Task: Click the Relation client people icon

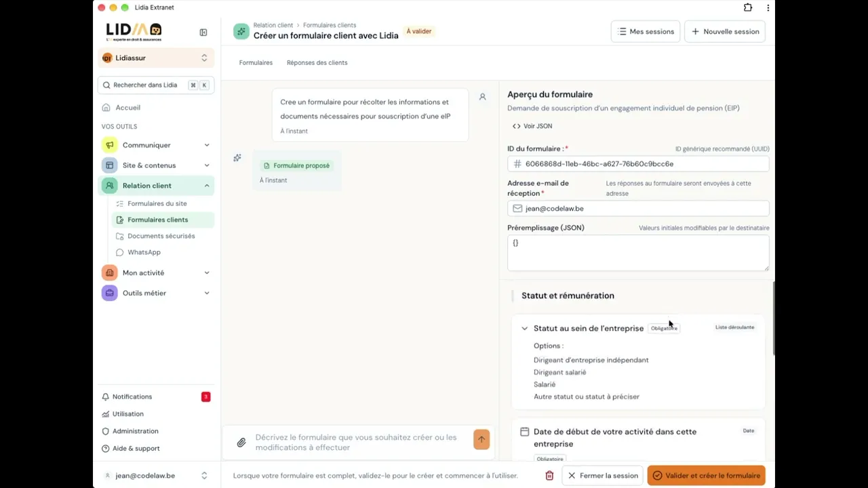Action: [x=109, y=186]
